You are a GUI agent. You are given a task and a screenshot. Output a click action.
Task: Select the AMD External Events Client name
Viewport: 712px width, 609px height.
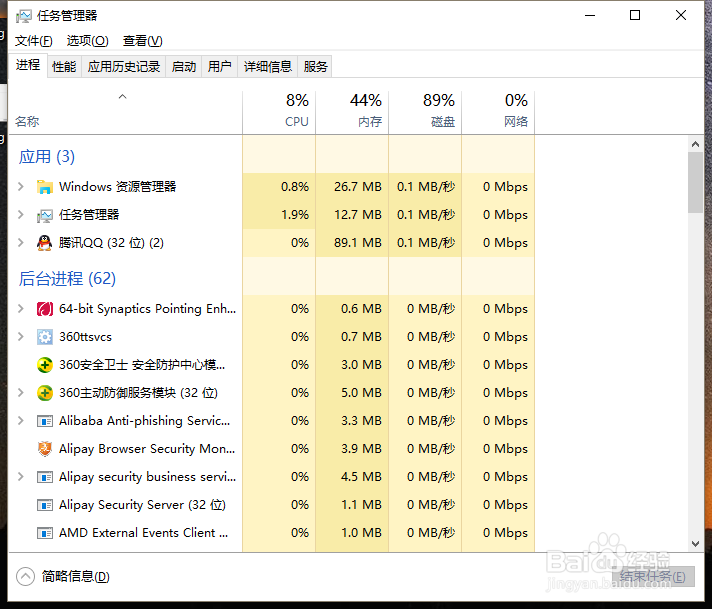click(143, 533)
